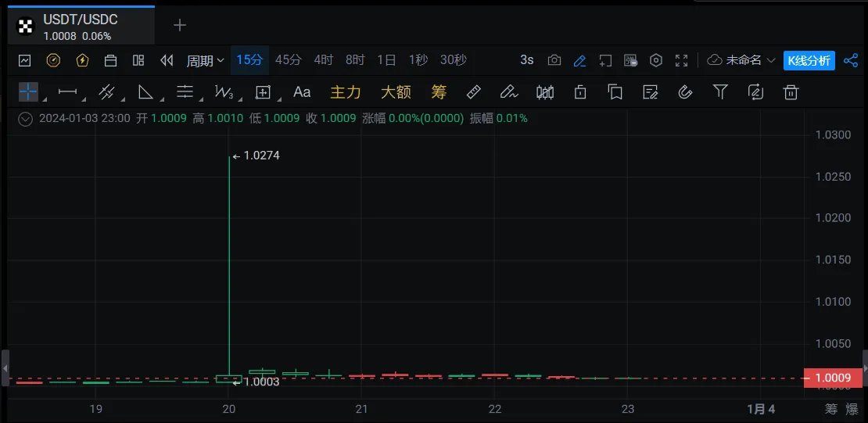Switch to the 45分 timeframe
The image size is (868, 423).
(289, 60)
